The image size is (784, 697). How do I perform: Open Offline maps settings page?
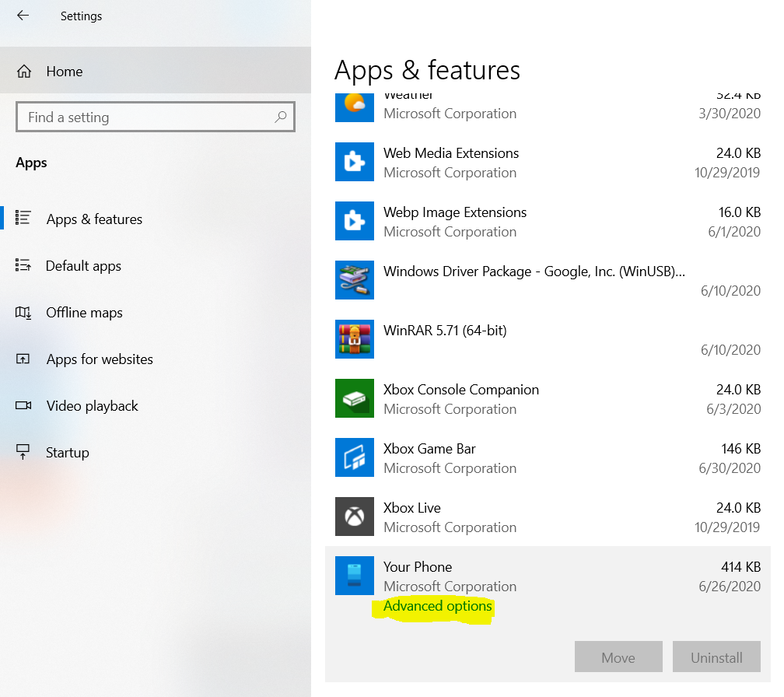coord(156,313)
